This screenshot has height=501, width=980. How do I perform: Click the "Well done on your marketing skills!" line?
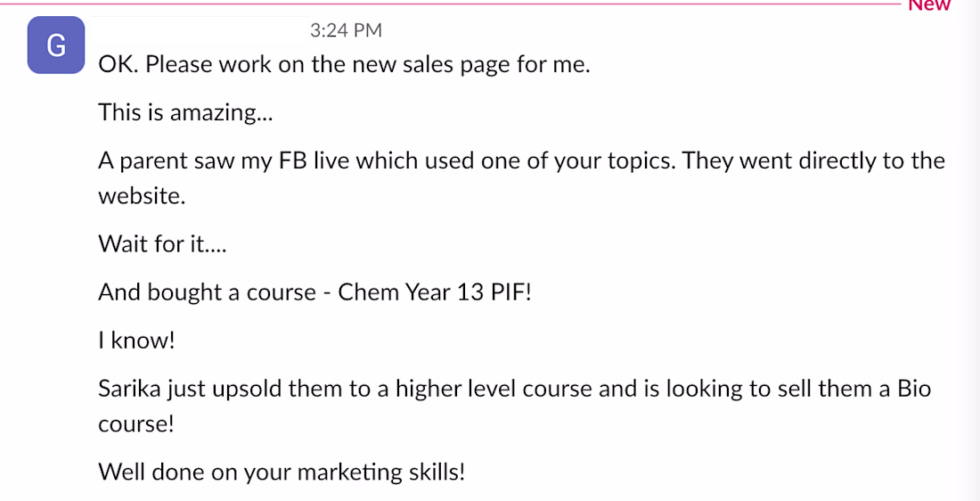click(282, 471)
